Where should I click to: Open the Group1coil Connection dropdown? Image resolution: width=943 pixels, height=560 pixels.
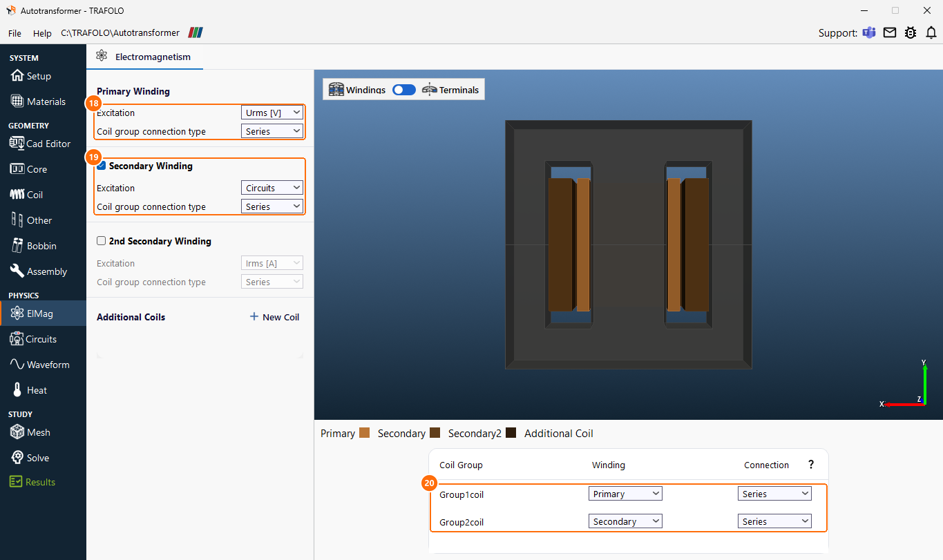[774, 494]
